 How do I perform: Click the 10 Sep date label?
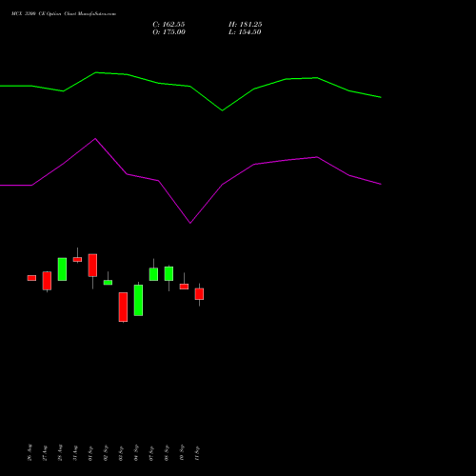tap(182, 452)
